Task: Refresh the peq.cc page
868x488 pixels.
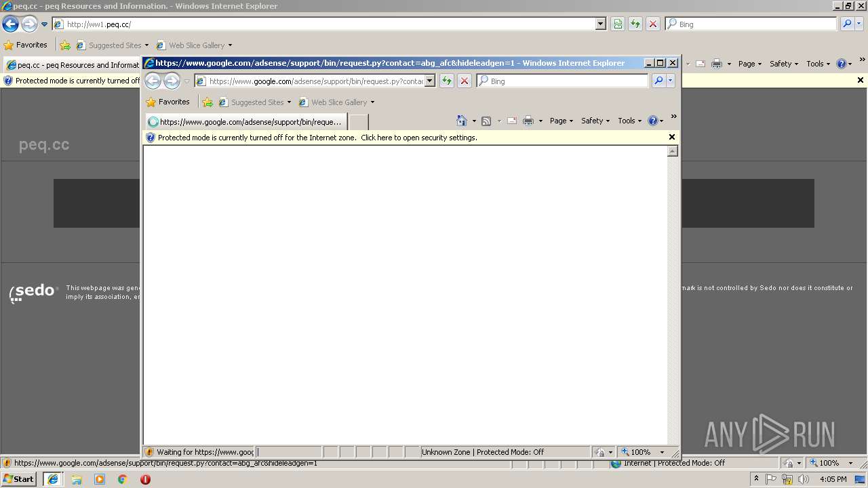Action: click(635, 24)
